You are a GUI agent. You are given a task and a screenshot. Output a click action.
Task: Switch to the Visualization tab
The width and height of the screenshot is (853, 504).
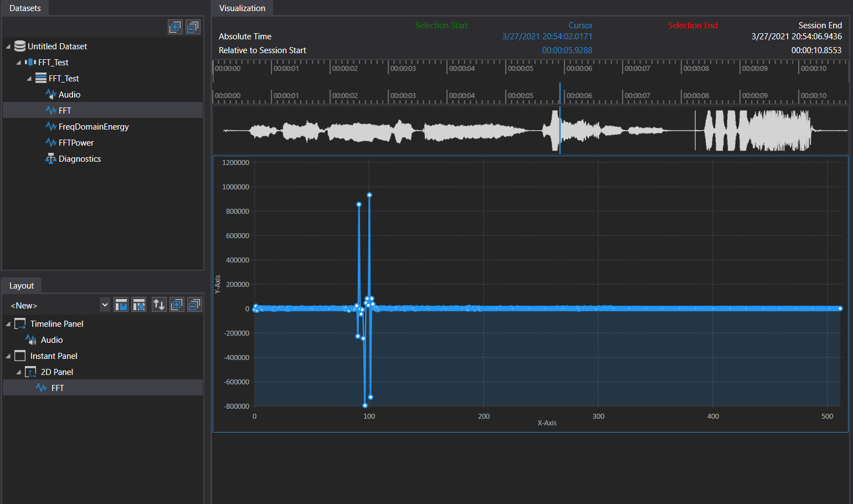tap(241, 8)
